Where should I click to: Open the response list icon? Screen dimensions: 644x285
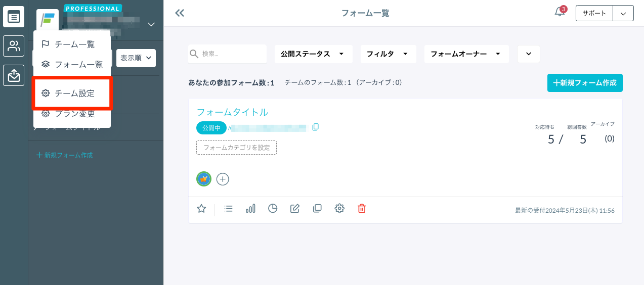[x=229, y=209]
